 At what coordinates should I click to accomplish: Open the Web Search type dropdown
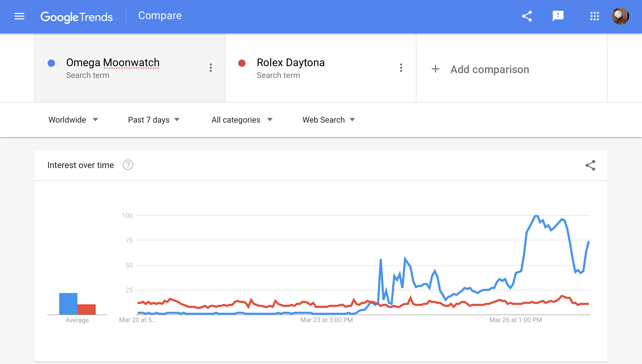[329, 120]
